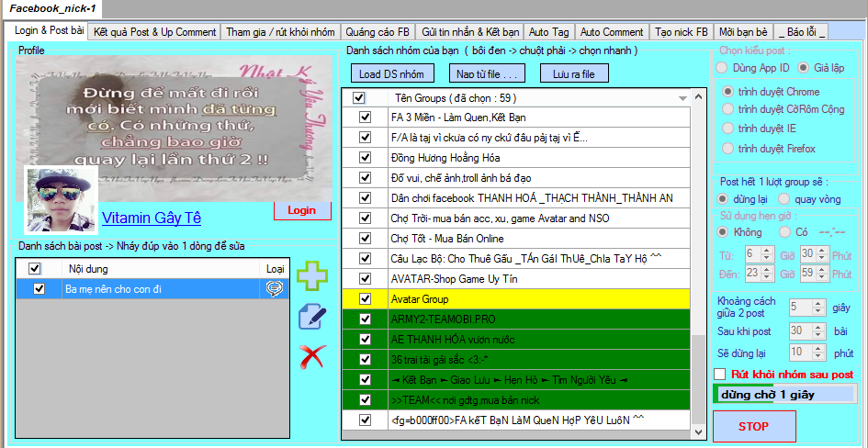Click the Khoảng cách giữa 2 post stepper

[x=818, y=307]
